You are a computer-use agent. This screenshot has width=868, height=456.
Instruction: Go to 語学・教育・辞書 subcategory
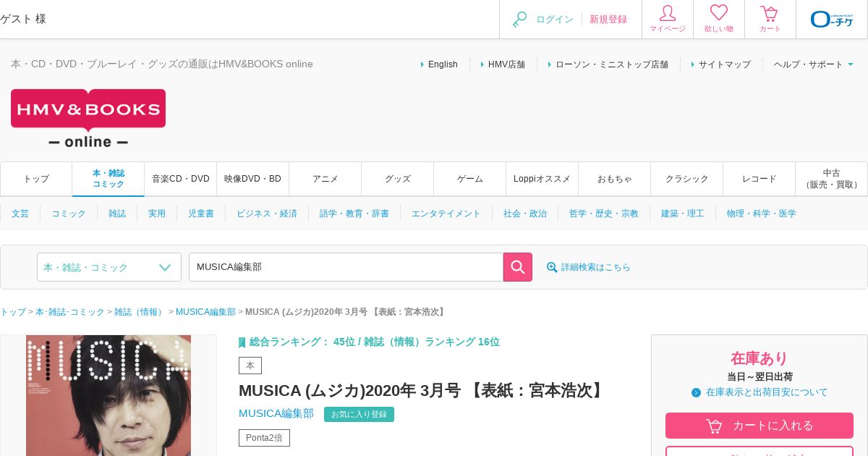354,214
